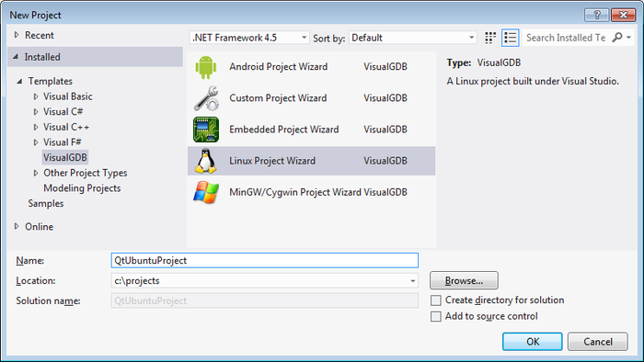Click the search magnifier icon
This screenshot has height=362, width=644.
tap(617, 38)
